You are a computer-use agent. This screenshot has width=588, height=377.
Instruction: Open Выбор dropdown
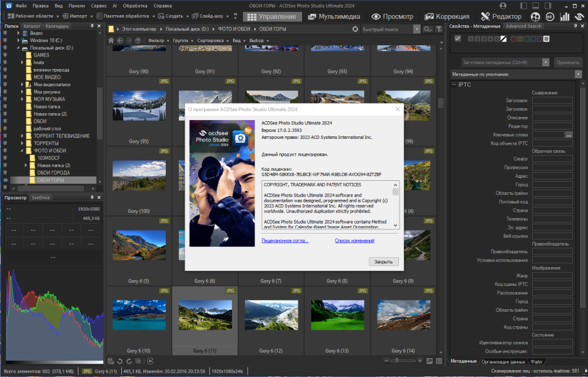(x=259, y=40)
